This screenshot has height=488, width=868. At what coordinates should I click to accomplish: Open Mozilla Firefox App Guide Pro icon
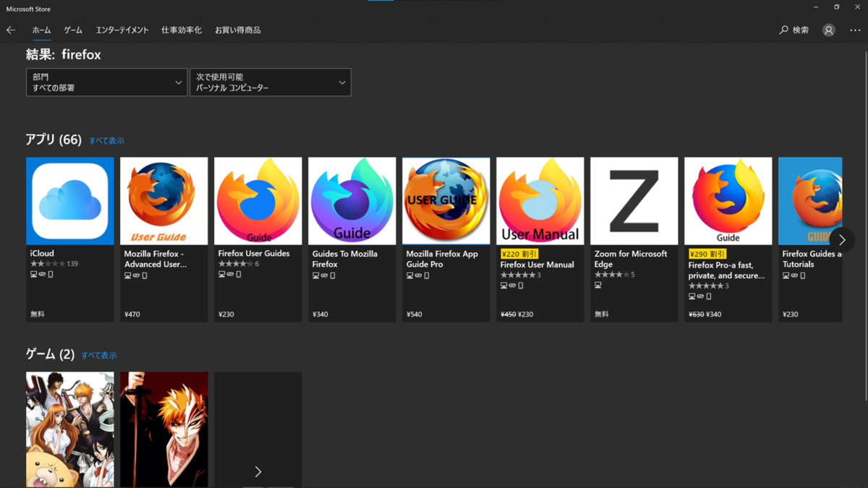click(x=446, y=201)
